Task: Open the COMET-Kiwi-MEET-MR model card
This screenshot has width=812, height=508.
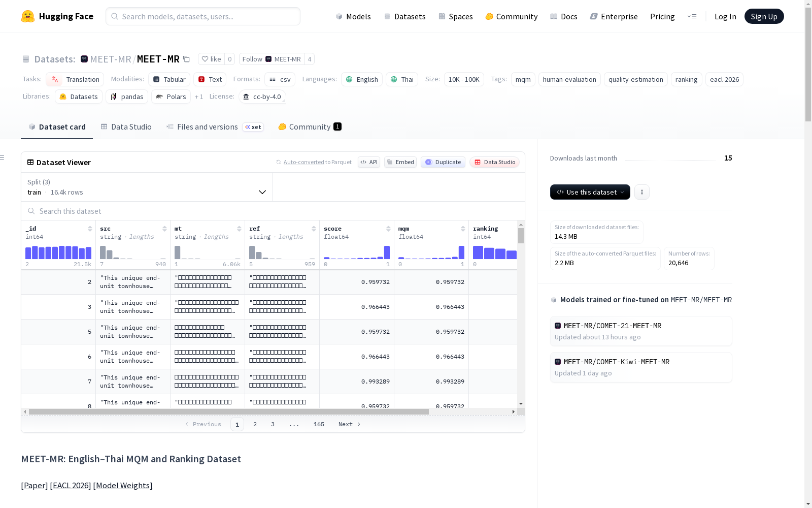Action: [641, 367]
